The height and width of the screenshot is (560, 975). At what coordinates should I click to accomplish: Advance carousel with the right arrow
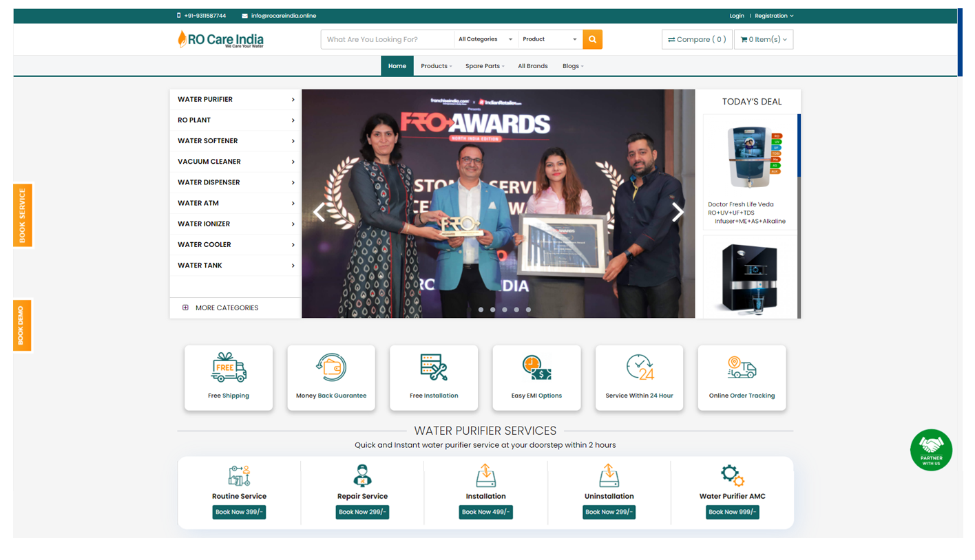[678, 212]
